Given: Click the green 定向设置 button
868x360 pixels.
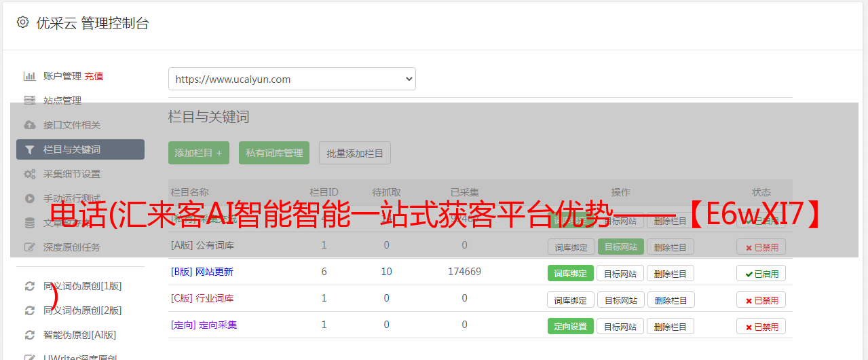Looking at the screenshot, I should tap(571, 326).
